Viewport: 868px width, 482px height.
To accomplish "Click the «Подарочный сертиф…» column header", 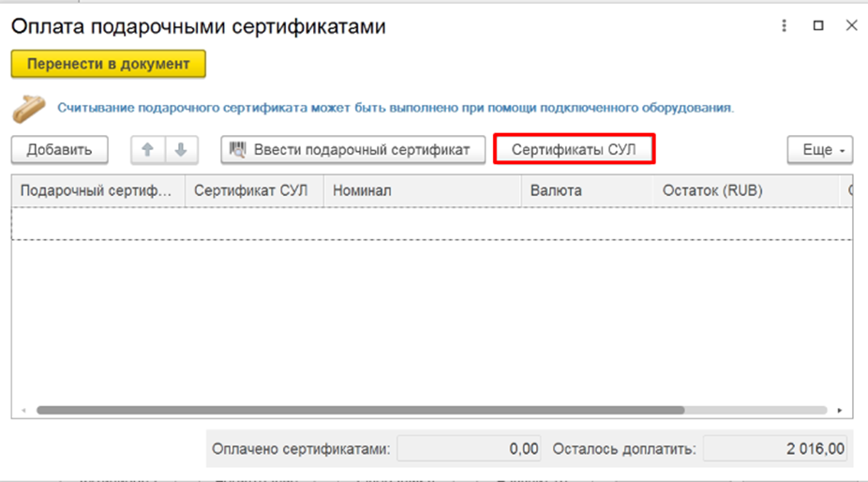I will 98,190.
